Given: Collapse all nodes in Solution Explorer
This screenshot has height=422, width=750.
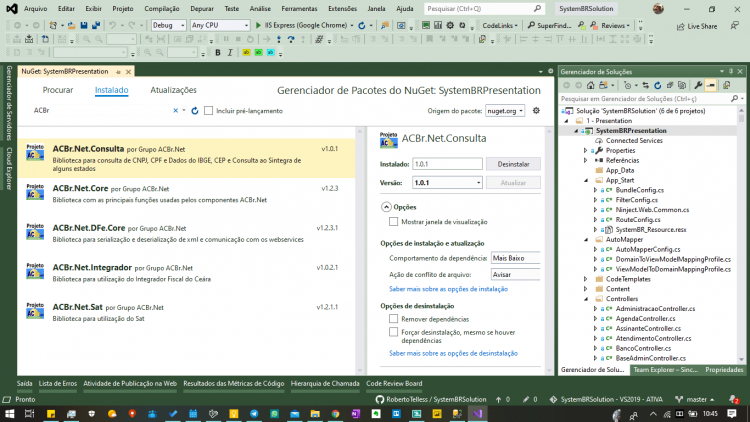Looking at the screenshot, I should click(670, 85).
